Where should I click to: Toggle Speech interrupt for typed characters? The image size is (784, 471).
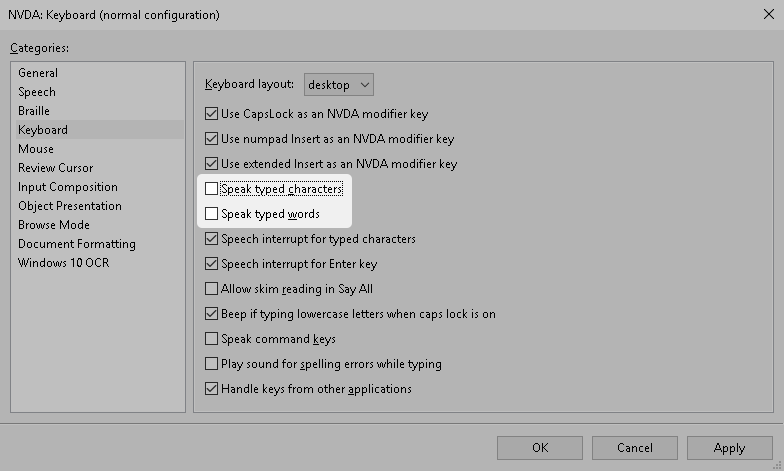(211, 239)
